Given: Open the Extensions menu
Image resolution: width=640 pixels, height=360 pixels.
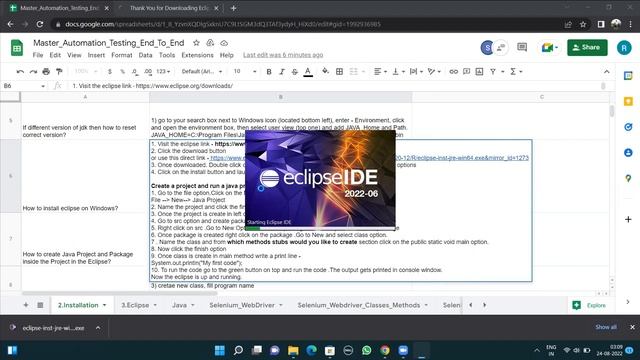Looking at the screenshot, I should (198, 55).
